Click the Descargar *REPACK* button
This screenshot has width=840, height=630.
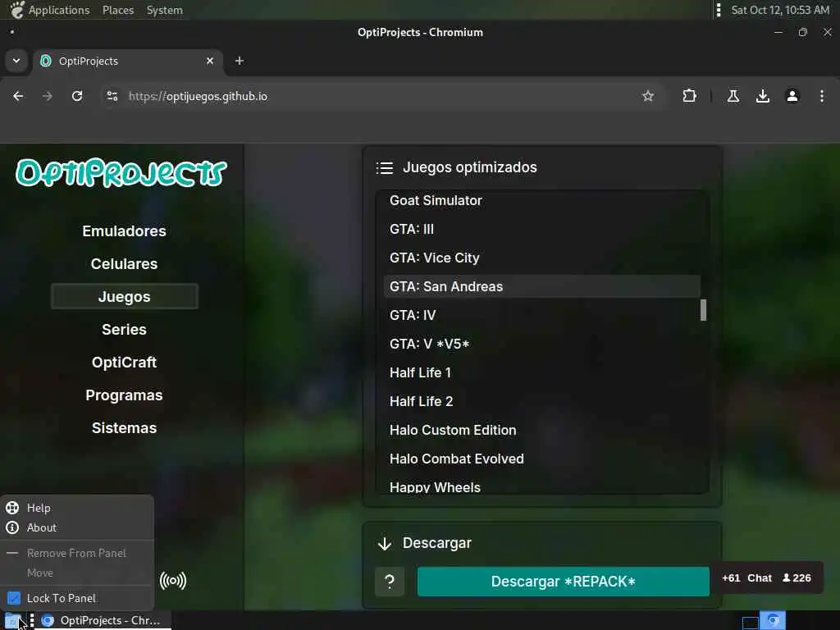563,582
